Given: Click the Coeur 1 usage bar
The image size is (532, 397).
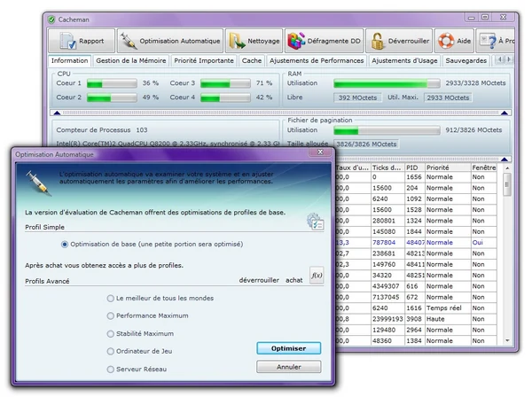Looking at the screenshot, I should (x=112, y=83).
